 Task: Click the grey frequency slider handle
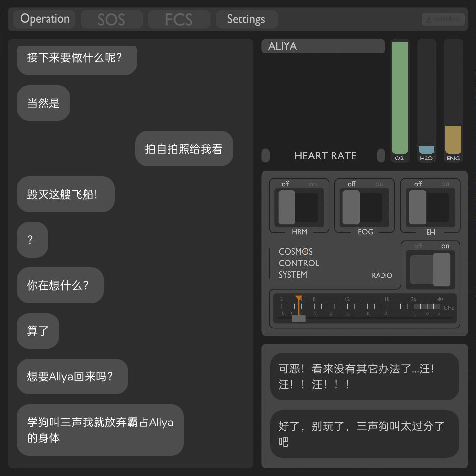tap(299, 318)
